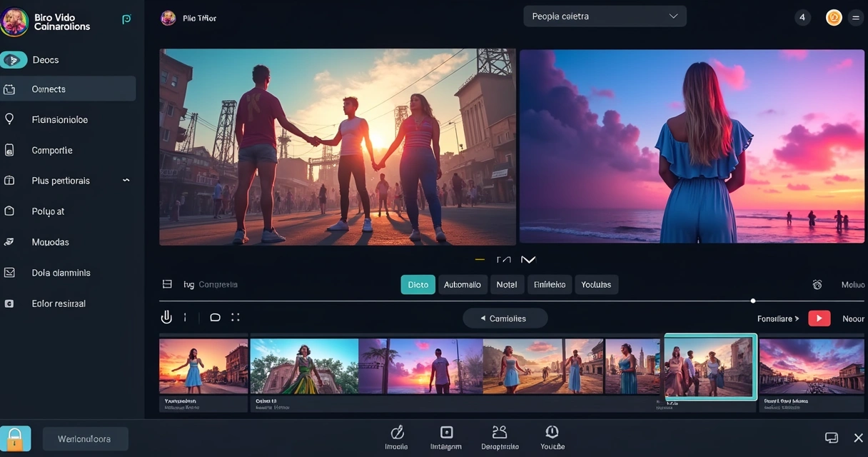Switch to the Yoclulas tab

[x=597, y=284]
